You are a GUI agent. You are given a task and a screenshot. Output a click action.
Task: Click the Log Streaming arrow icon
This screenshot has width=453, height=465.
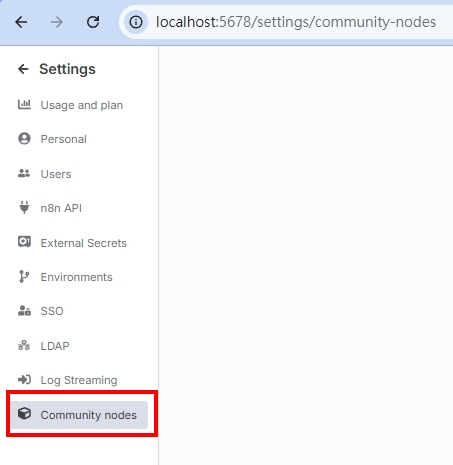click(24, 379)
